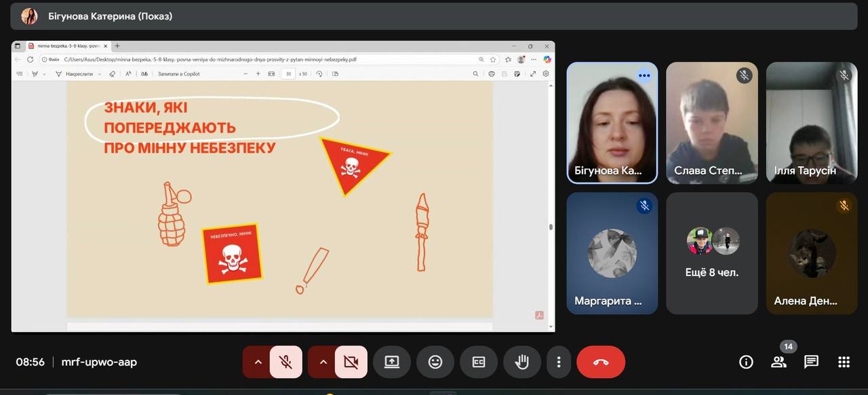Click the PDF page number field

[288, 74]
